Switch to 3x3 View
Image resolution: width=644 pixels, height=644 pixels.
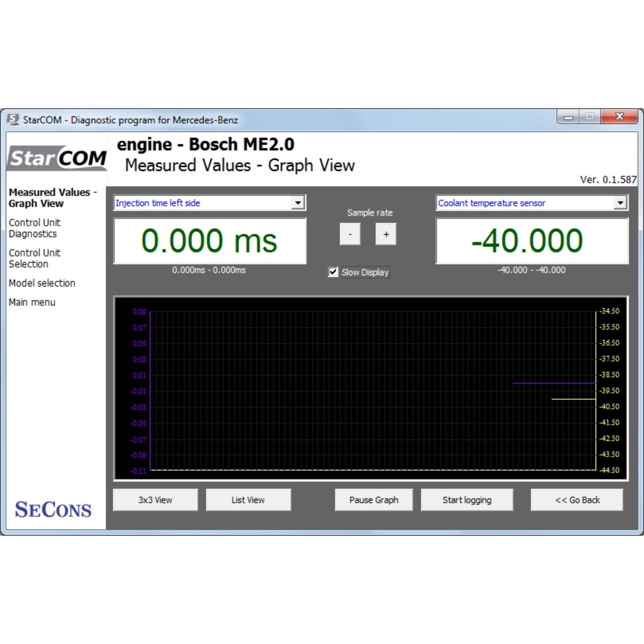pos(155,500)
